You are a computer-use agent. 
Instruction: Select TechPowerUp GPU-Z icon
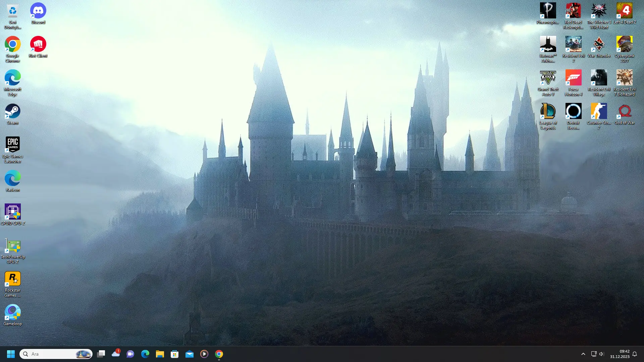tap(12, 250)
